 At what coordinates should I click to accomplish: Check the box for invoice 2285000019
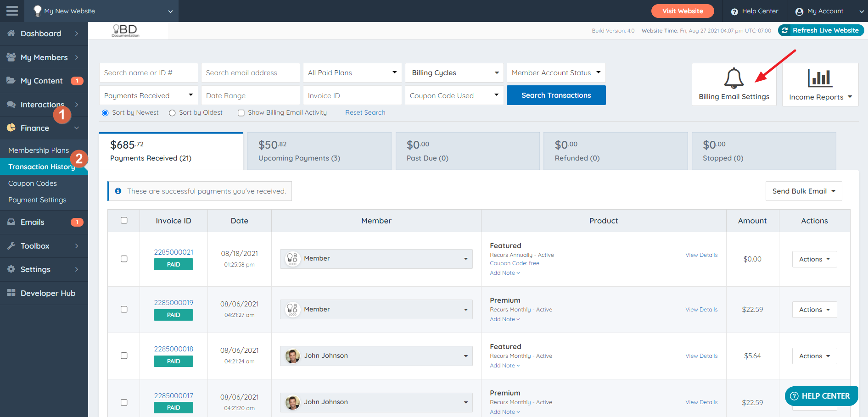pos(124,309)
